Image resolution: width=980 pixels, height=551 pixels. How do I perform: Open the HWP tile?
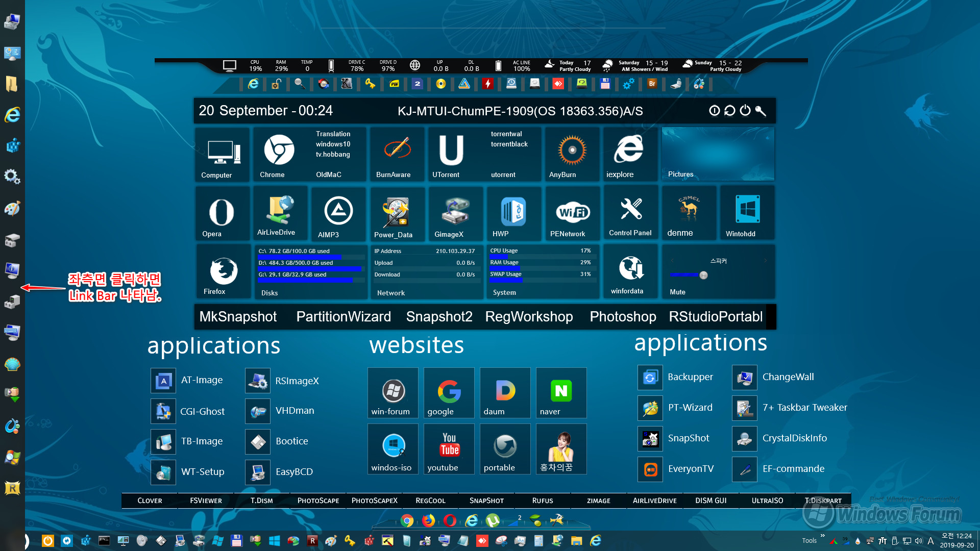point(513,213)
